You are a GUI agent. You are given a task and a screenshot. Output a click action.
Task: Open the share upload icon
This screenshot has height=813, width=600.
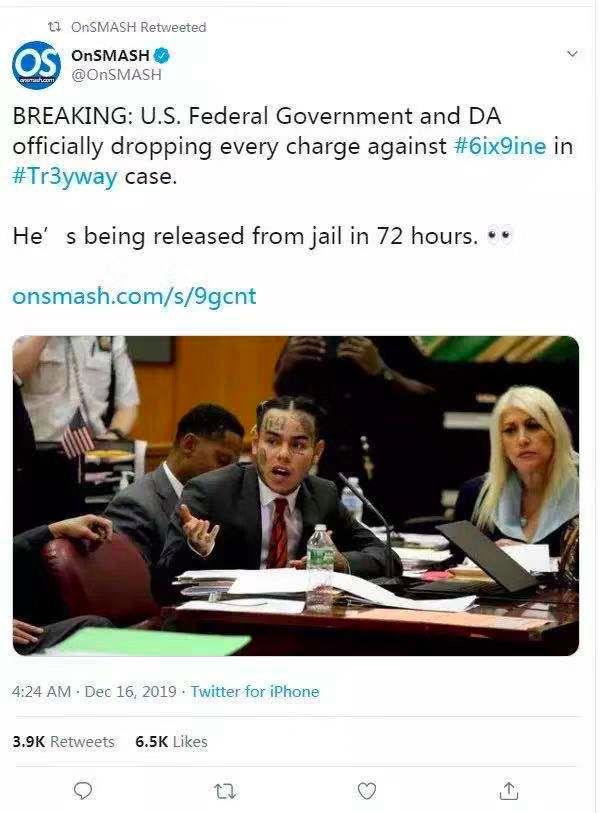coord(508,790)
